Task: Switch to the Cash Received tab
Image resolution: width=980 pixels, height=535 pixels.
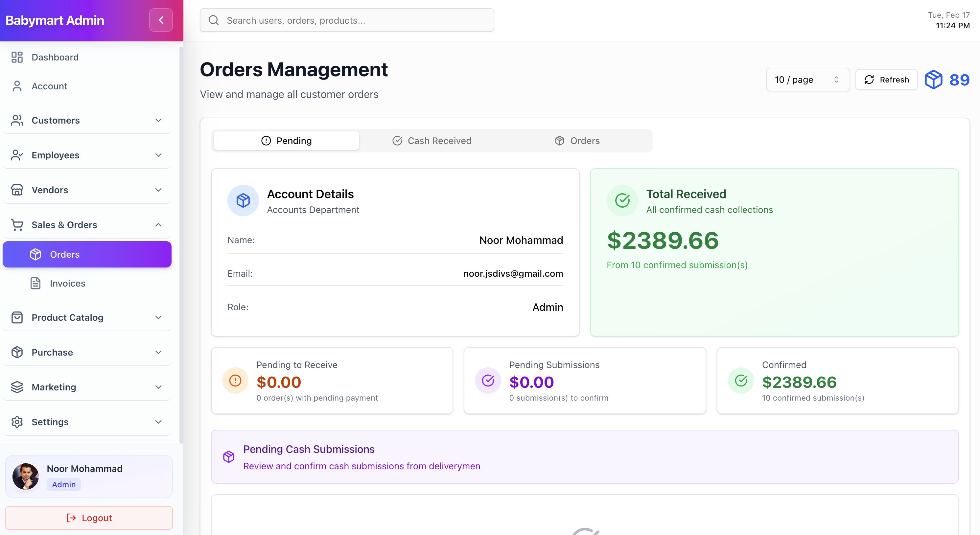Action: coord(432,141)
